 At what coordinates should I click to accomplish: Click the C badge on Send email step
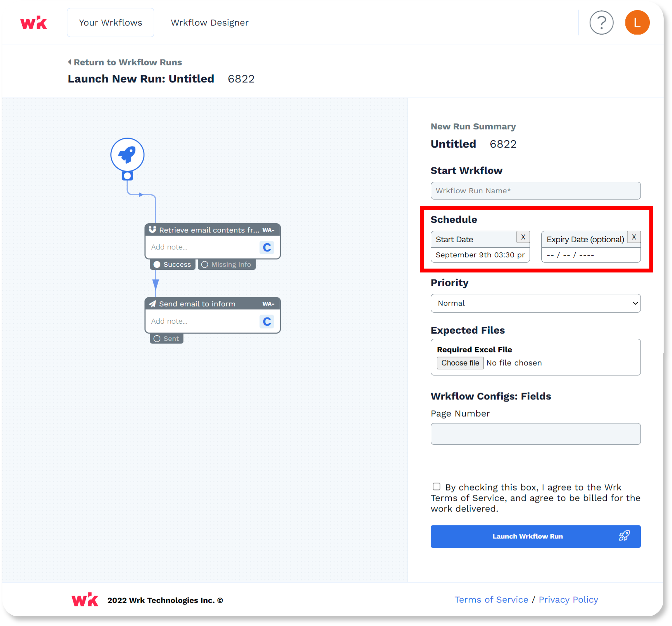(267, 321)
